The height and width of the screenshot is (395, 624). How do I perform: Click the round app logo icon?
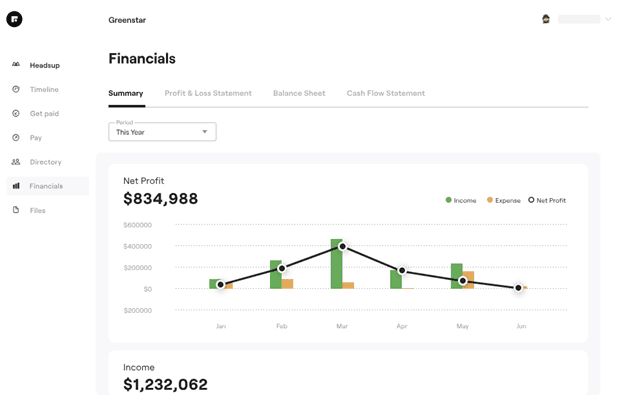click(x=14, y=19)
